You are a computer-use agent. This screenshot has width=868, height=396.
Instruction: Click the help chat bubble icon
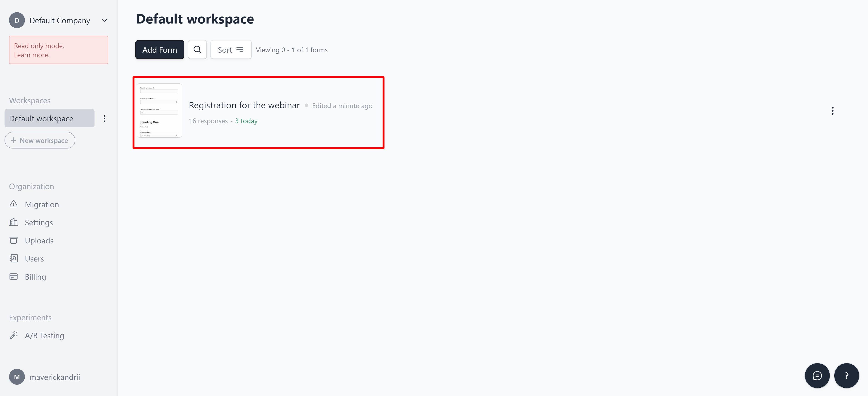tap(818, 375)
